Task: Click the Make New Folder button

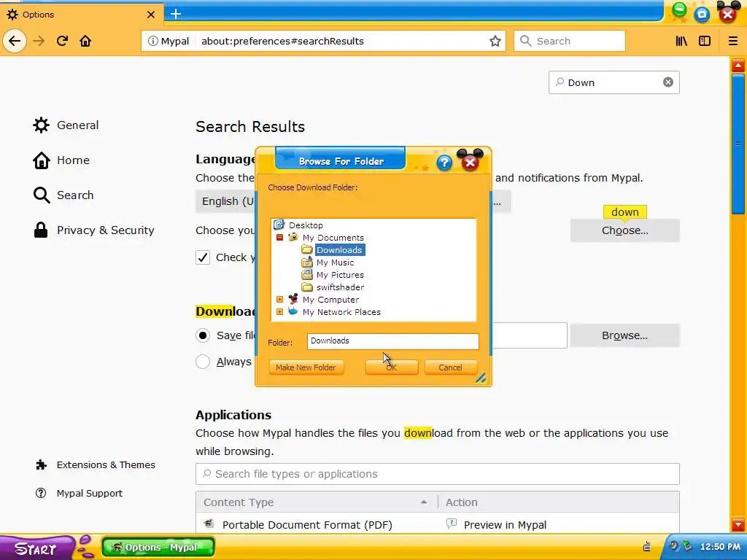Action: tap(306, 367)
